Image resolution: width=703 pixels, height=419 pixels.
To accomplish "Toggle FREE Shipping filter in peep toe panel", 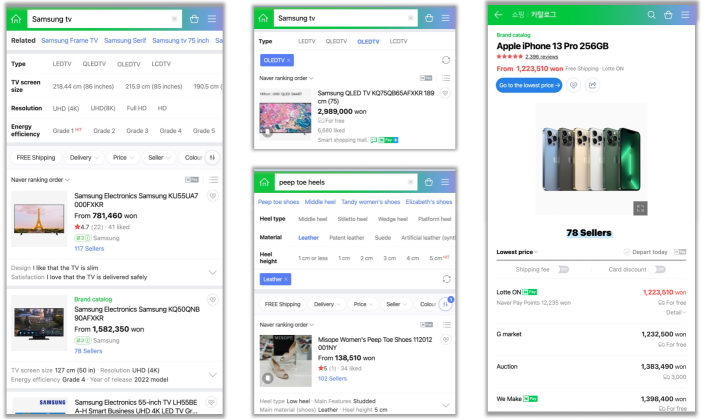I will point(282,304).
